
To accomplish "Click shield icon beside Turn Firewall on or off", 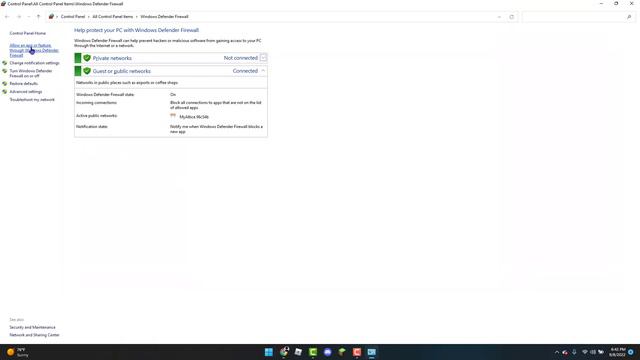I will pyautogui.click(x=4, y=71).
